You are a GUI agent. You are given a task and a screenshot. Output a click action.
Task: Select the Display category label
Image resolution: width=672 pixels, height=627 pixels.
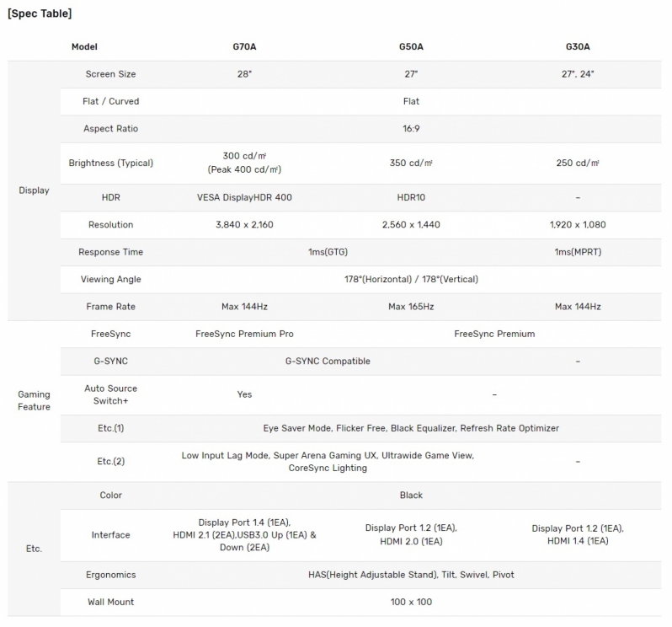[34, 190]
